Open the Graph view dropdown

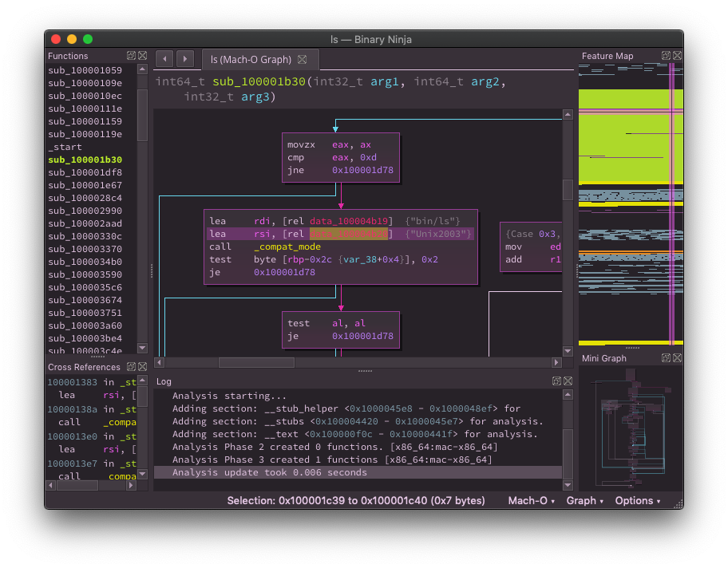[x=584, y=501]
